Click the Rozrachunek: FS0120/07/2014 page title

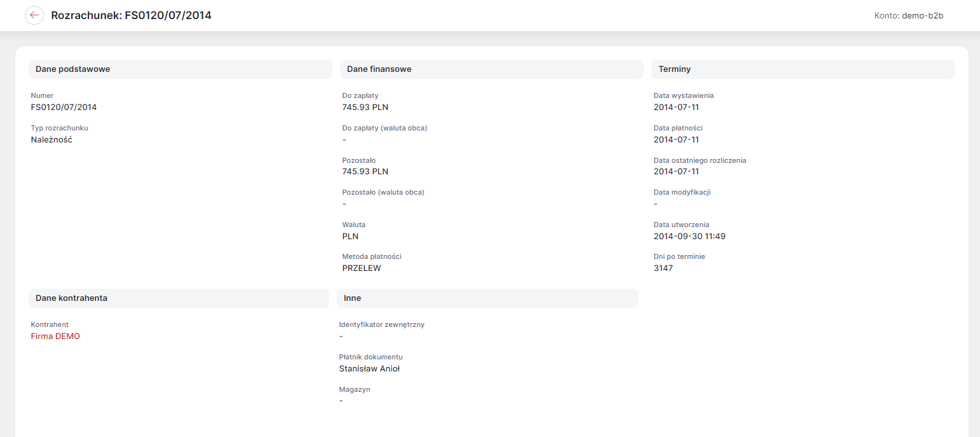[x=132, y=15]
